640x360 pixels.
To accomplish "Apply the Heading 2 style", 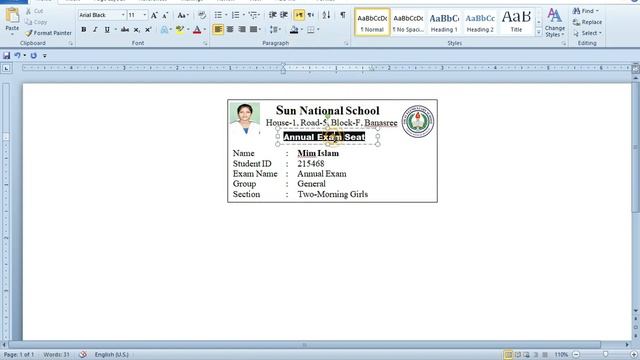I will (480, 22).
